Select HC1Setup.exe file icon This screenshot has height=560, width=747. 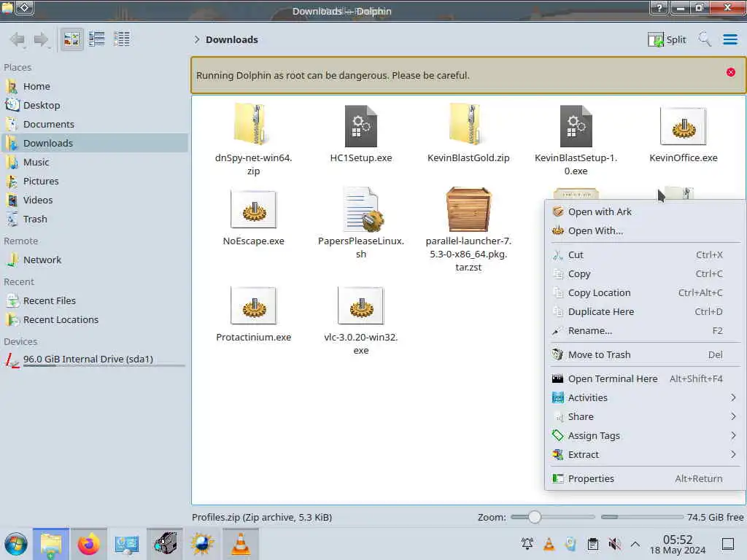pos(360,125)
